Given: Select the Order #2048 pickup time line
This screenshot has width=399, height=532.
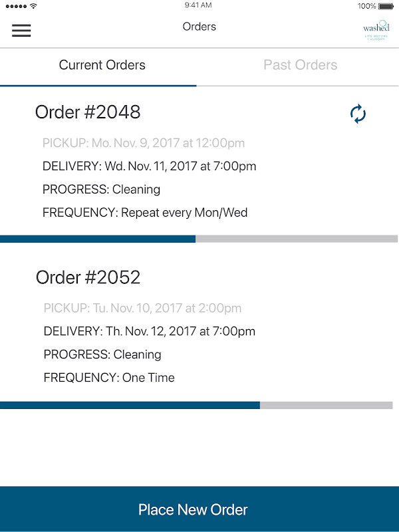Looking at the screenshot, I should (x=144, y=143).
